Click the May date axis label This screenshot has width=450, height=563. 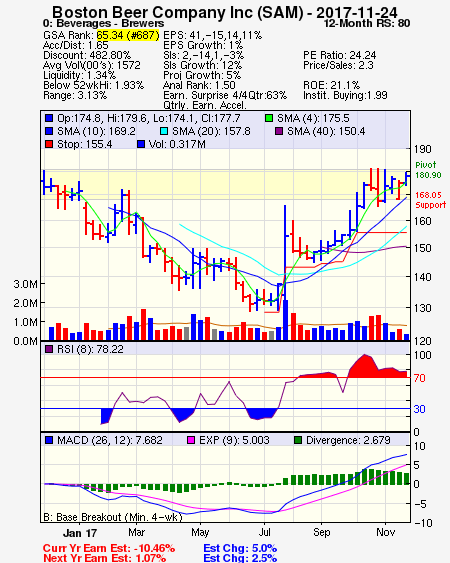coord(200,532)
